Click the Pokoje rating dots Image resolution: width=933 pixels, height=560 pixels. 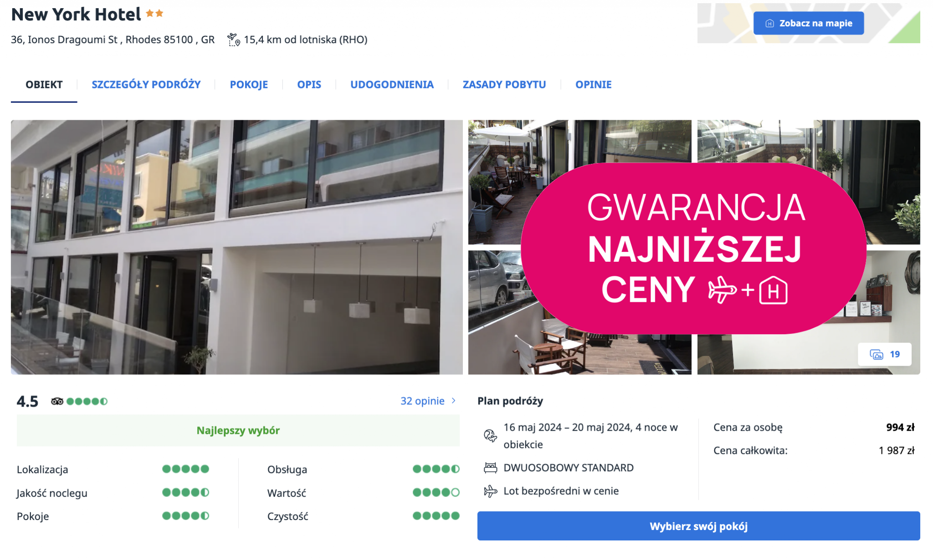[185, 516]
